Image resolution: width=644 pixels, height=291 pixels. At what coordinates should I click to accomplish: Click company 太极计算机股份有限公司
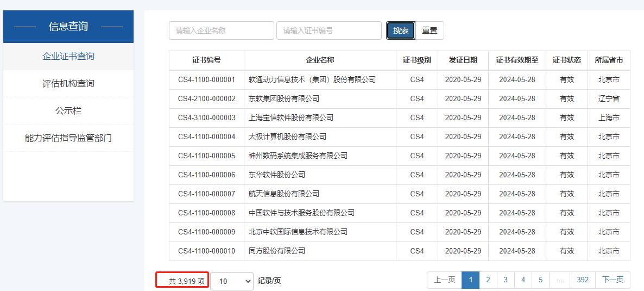(287, 137)
